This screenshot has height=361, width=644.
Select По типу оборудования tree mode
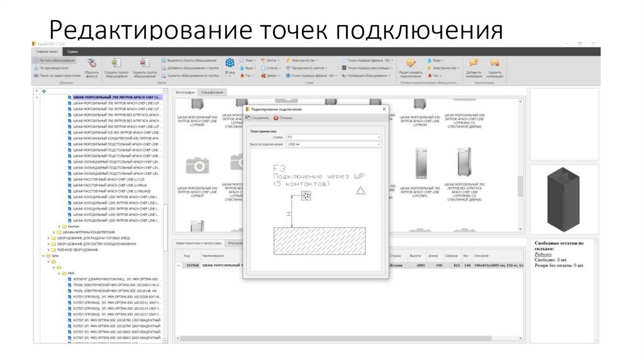pyautogui.click(x=54, y=60)
